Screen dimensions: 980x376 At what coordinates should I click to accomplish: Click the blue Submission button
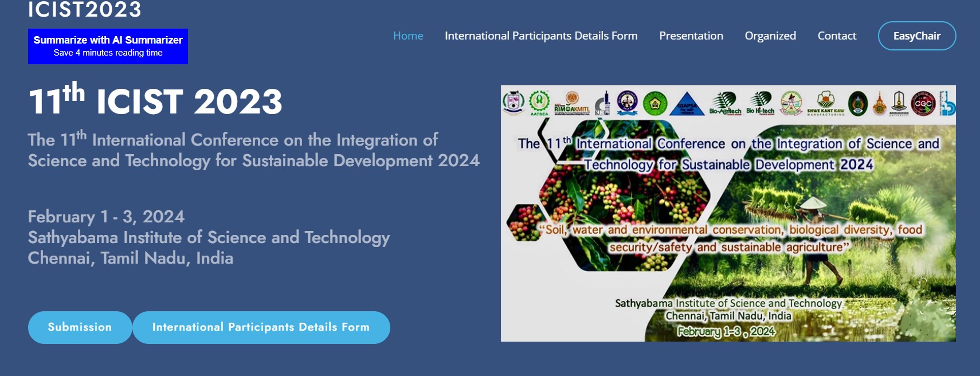80,327
